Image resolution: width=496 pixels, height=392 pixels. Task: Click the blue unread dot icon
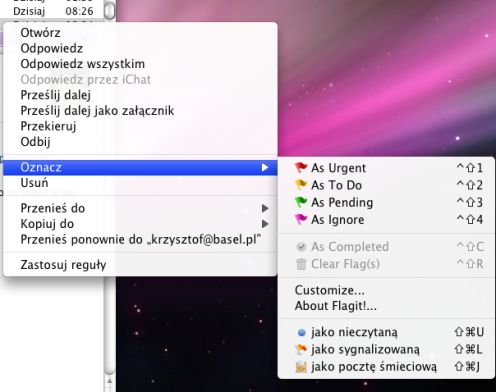pyautogui.click(x=301, y=332)
